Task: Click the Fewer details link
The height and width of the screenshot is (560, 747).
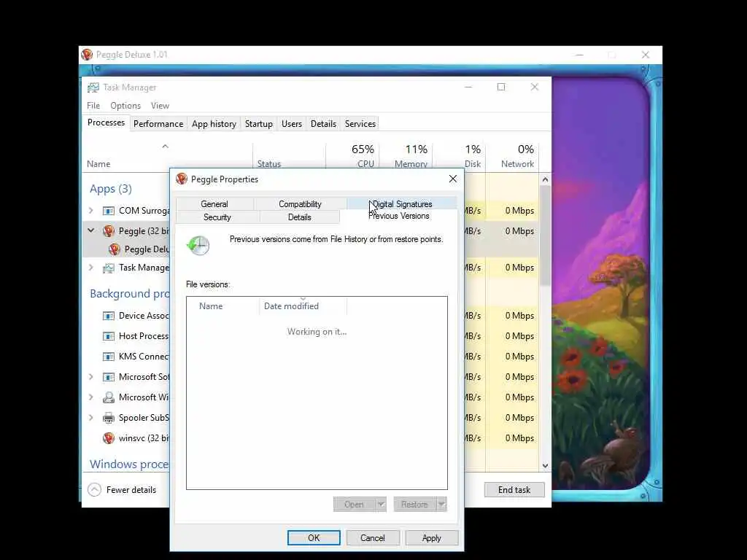Action: point(131,489)
